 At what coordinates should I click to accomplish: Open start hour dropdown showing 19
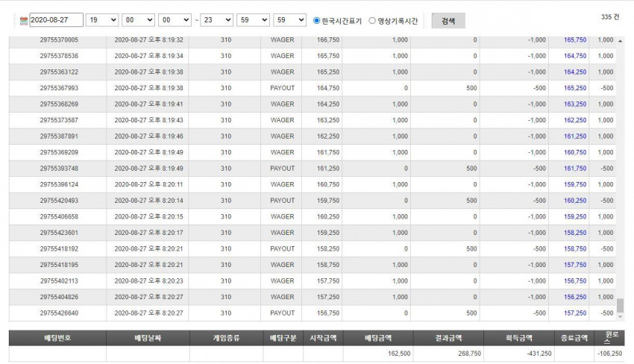click(x=102, y=20)
